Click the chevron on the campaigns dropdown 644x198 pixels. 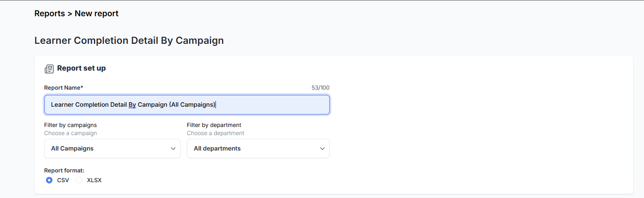(x=173, y=148)
